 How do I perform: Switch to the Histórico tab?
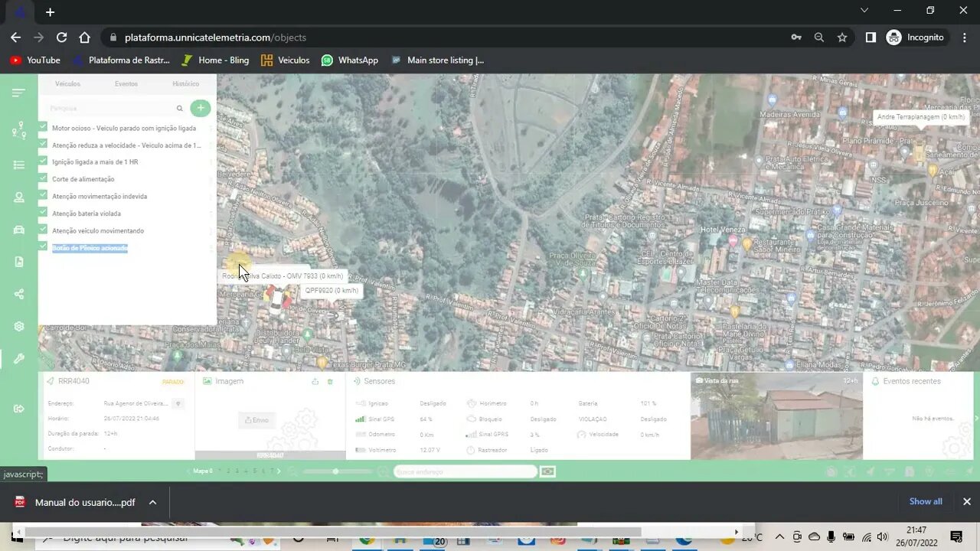185,84
